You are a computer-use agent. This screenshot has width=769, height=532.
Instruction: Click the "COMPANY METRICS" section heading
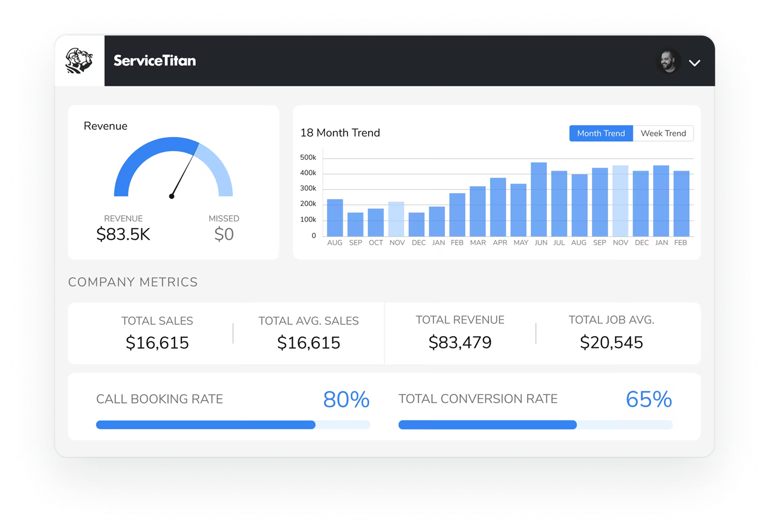point(133,282)
